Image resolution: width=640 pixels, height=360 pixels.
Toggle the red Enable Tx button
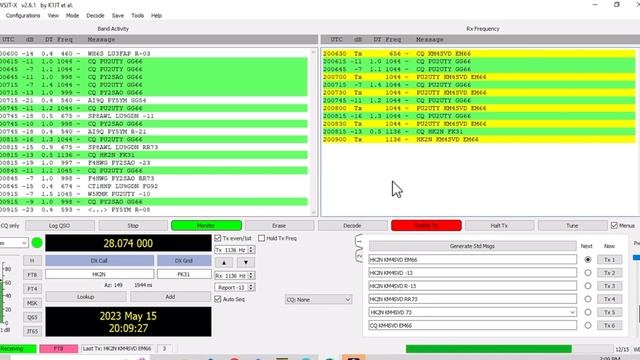(x=426, y=225)
